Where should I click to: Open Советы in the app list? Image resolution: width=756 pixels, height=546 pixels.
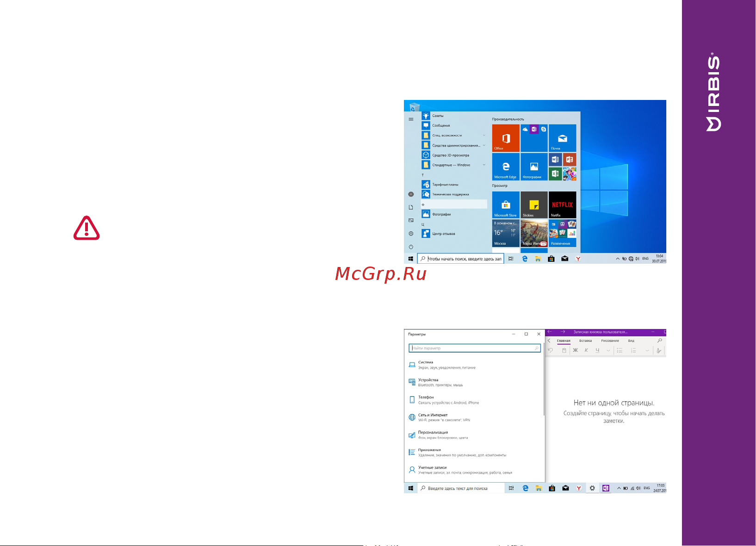pyautogui.click(x=454, y=116)
